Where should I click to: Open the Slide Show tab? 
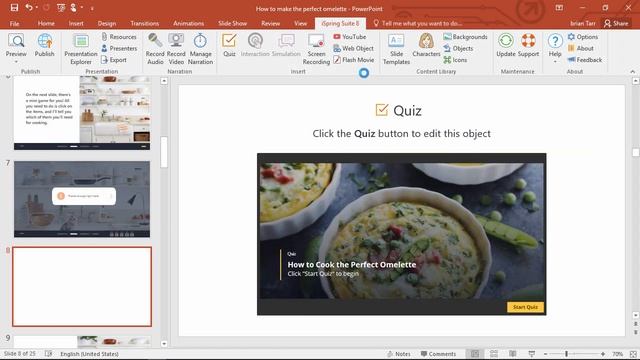[x=233, y=23]
